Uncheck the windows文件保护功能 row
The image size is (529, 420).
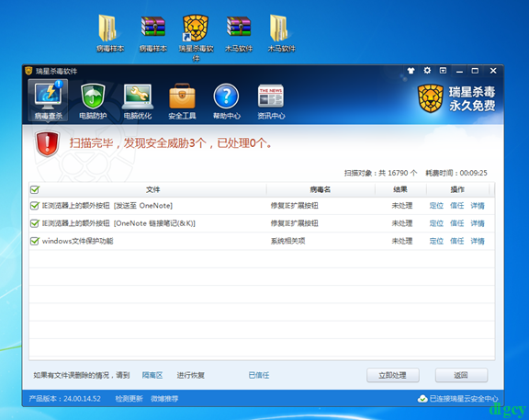[x=34, y=241]
